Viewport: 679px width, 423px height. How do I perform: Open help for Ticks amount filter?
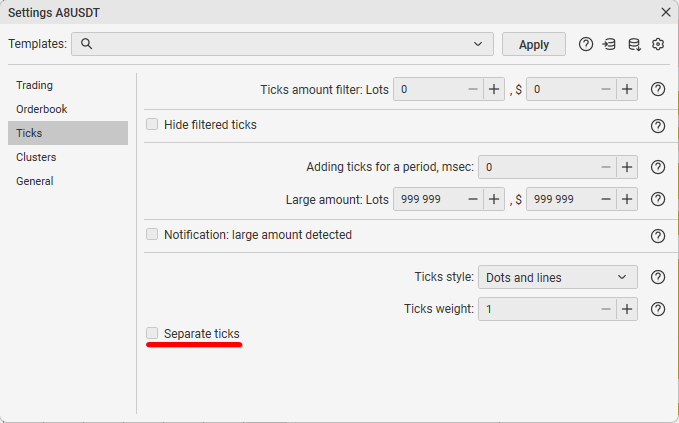pos(658,89)
